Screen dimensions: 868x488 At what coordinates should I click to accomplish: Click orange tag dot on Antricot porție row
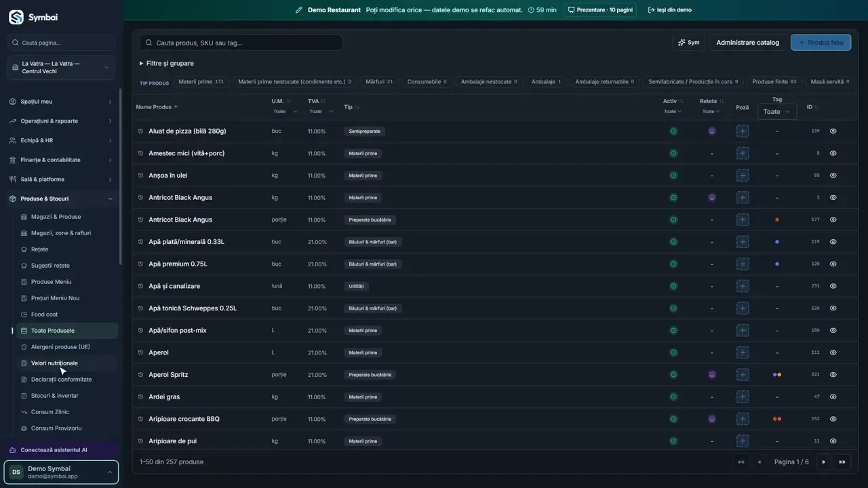click(777, 220)
